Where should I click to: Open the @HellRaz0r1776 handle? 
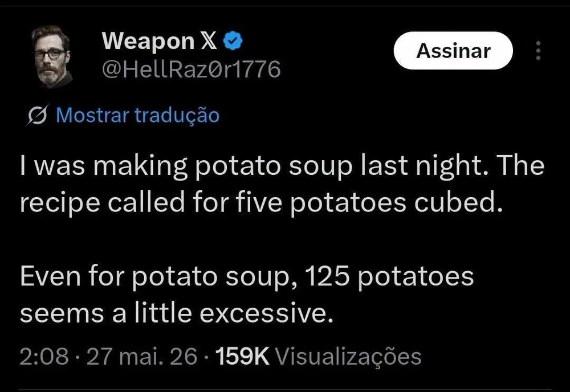pyautogui.click(x=191, y=69)
